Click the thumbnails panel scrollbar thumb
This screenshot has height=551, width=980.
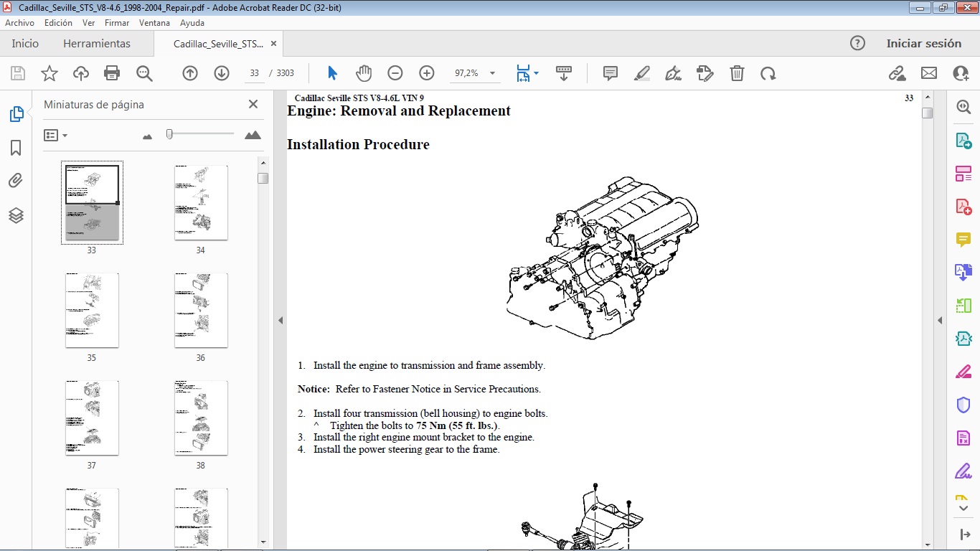coord(263,178)
